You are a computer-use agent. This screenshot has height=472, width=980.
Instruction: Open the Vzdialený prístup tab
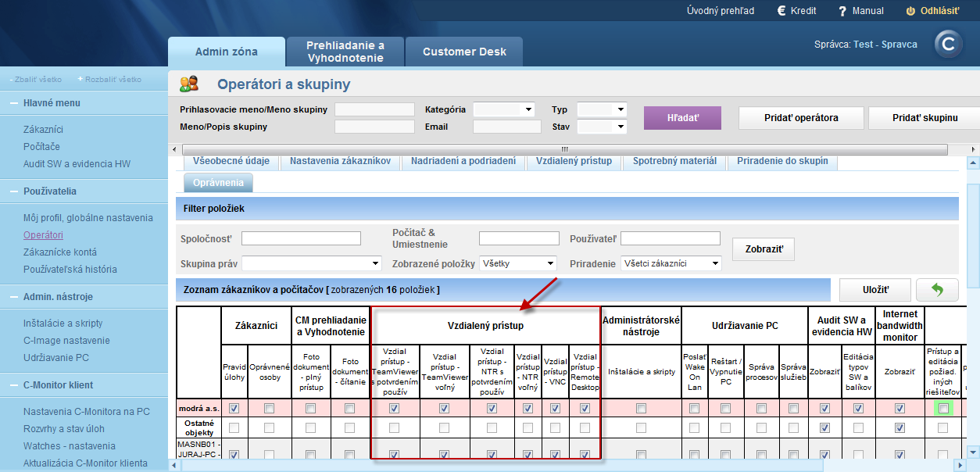(574, 161)
